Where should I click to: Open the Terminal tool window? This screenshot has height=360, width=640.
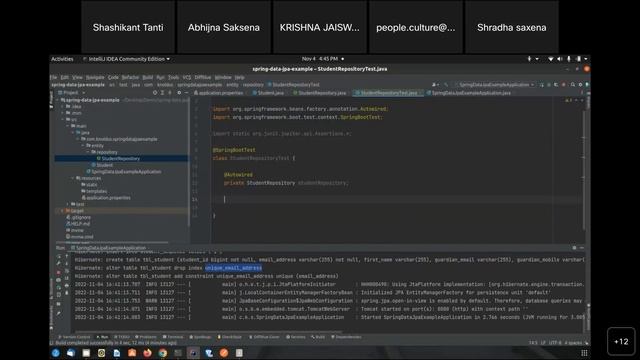[173, 337]
